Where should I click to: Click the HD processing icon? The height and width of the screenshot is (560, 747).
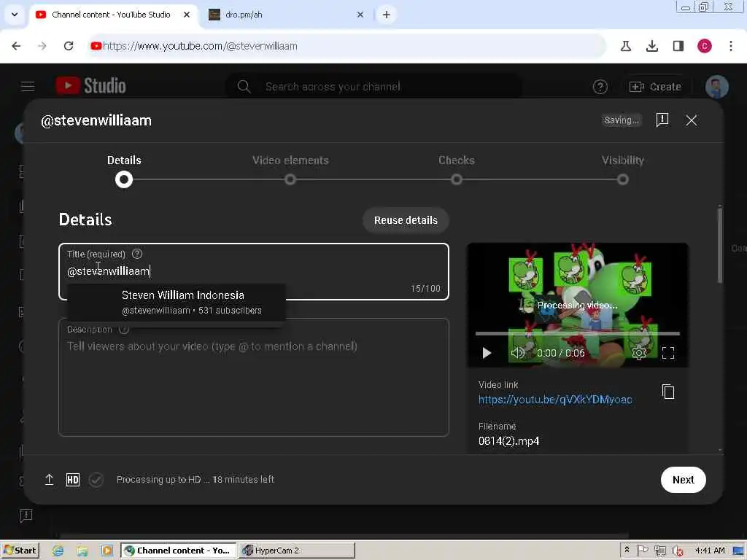pyautogui.click(x=73, y=480)
